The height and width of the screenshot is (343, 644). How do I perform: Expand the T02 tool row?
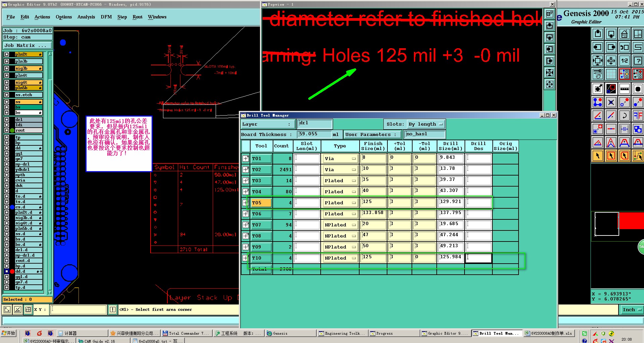246,169
